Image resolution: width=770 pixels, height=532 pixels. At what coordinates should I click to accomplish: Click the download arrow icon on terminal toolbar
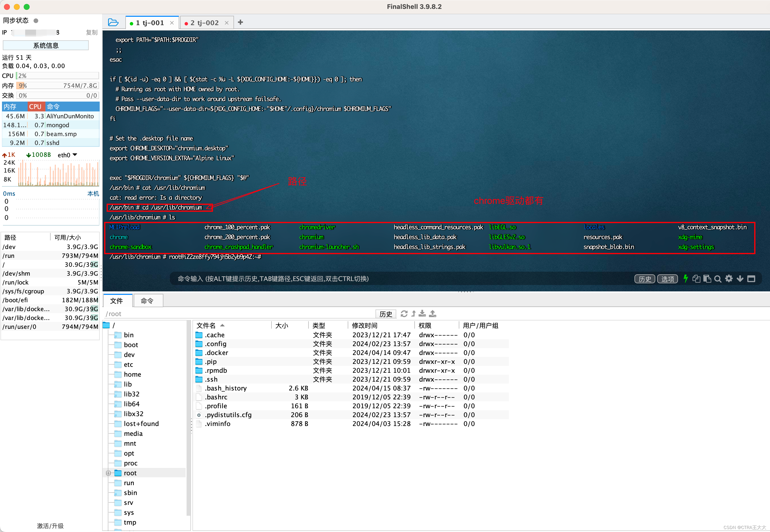[x=740, y=279]
